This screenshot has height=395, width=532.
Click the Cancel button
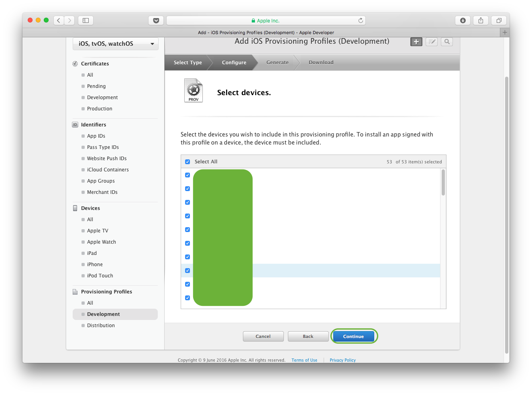pos(263,336)
